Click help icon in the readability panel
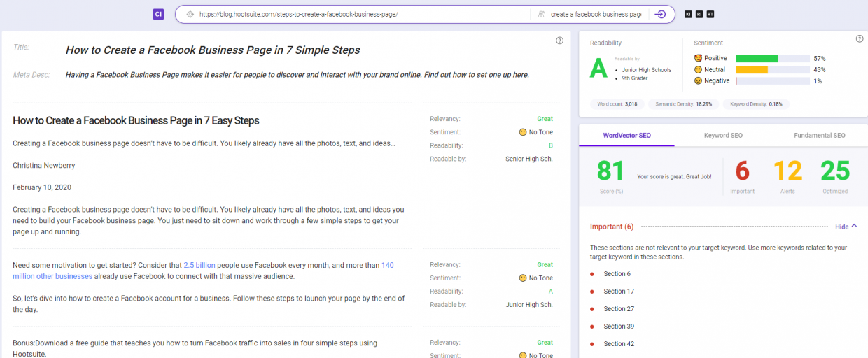 [860, 38]
